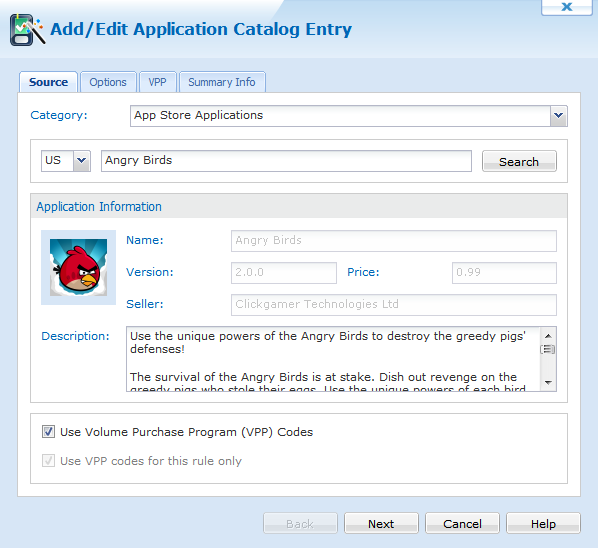The image size is (598, 548).
Task: Click the Price: label
Action: pyautogui.click(x=363, y=272)
